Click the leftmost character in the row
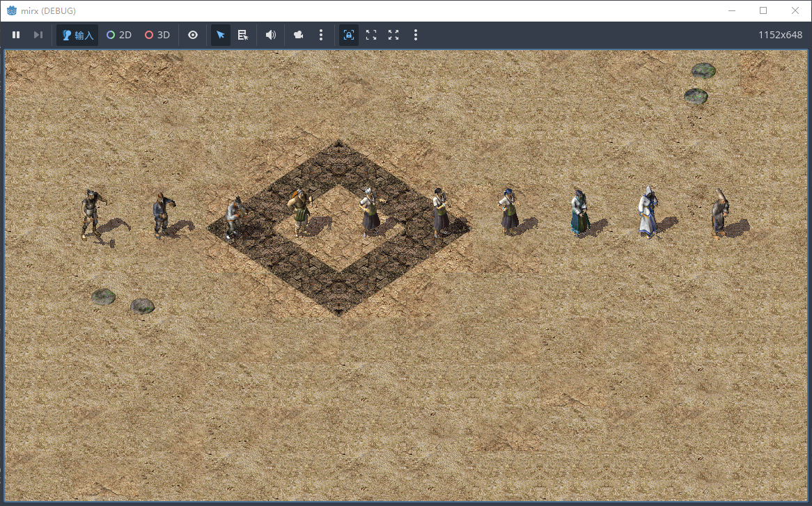This screenshot has width=812, height=506. 89,214
